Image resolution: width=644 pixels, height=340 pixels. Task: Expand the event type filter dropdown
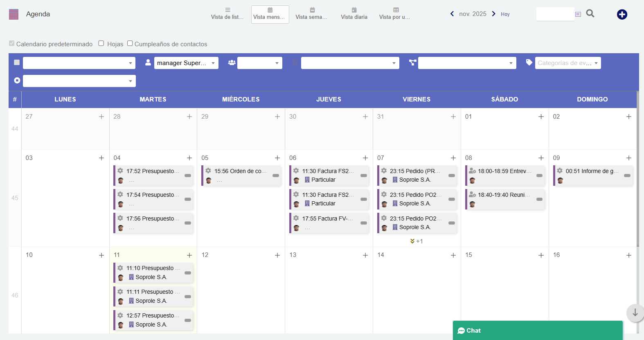(x=79, y=63)
